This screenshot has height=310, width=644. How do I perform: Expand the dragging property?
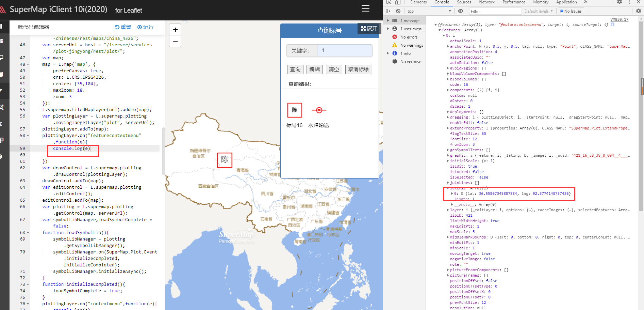coord(448,117)
